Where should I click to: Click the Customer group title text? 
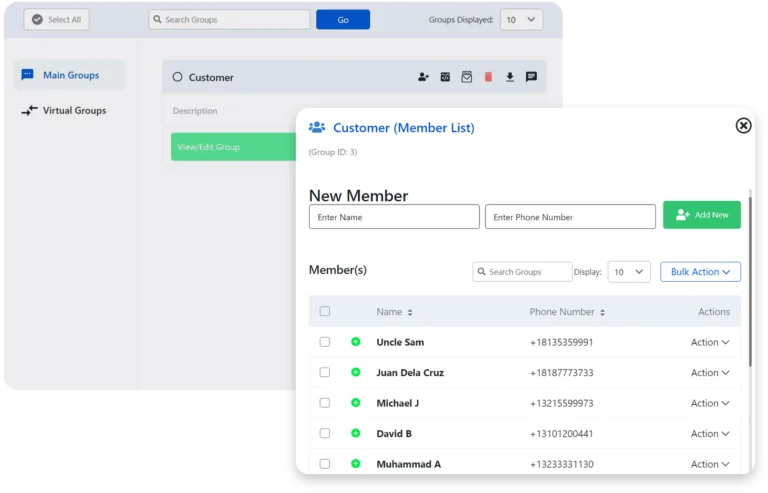pyautogui.click(x=211, y=77)
